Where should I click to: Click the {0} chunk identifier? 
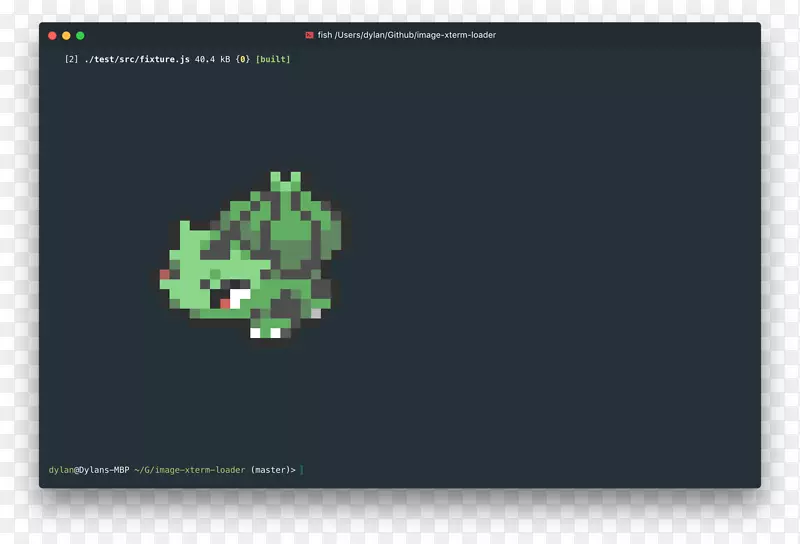click(242, 59)
